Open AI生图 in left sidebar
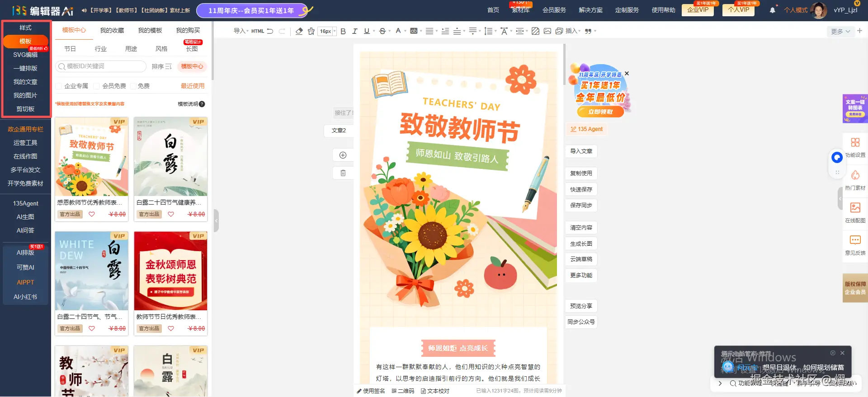The image size is (868, 397). pos(25,217)
